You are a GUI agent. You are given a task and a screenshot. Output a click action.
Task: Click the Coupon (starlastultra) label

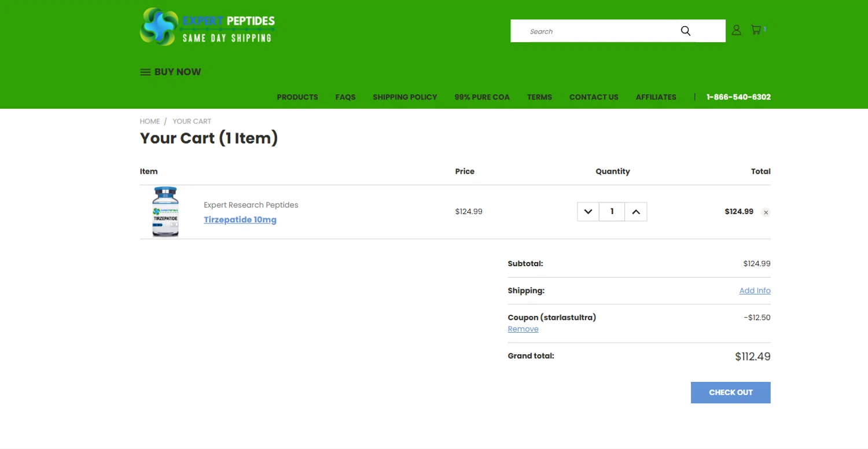pyautogui.click(x=551, y=318)
